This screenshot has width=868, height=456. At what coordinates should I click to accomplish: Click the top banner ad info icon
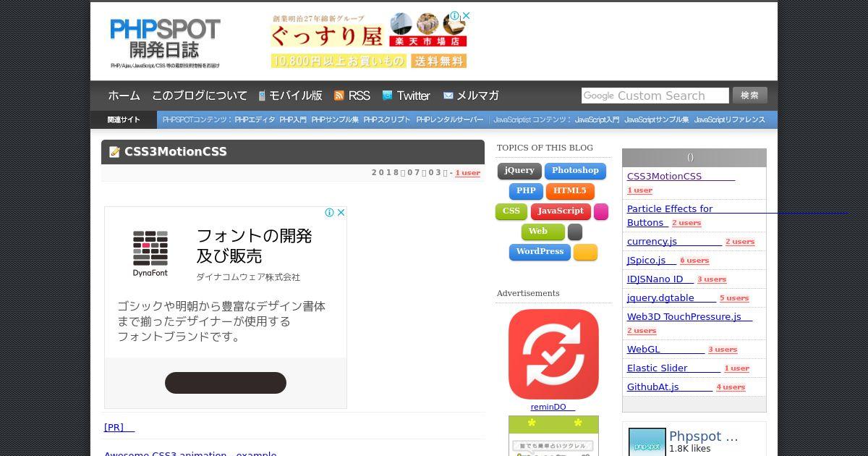pyautogui.click(x=454, y=15)
